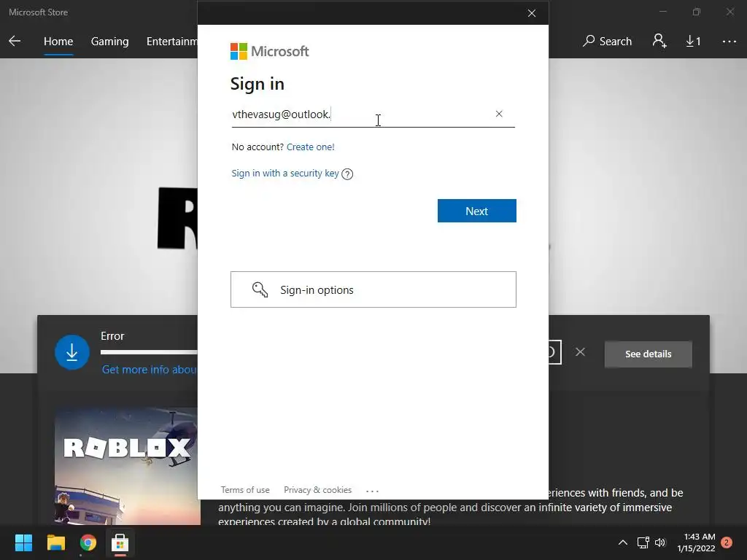The width and height of the screenshot is (747, 560).
Task: Open the Store more options ellipsis
Action: [x=729, y=42]
